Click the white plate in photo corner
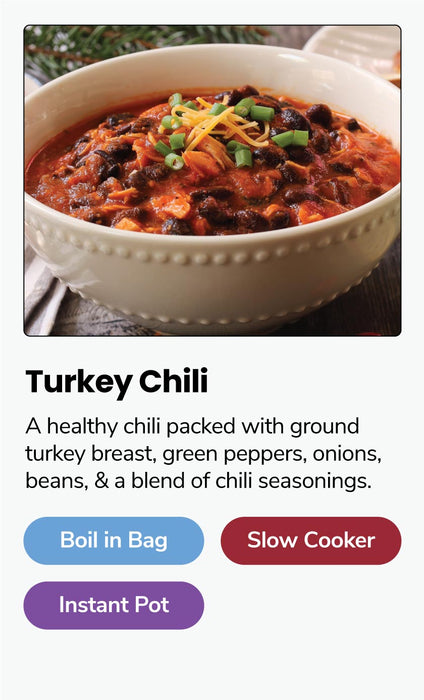The height and width of the screenshot is (700, 424). [357, 49]
